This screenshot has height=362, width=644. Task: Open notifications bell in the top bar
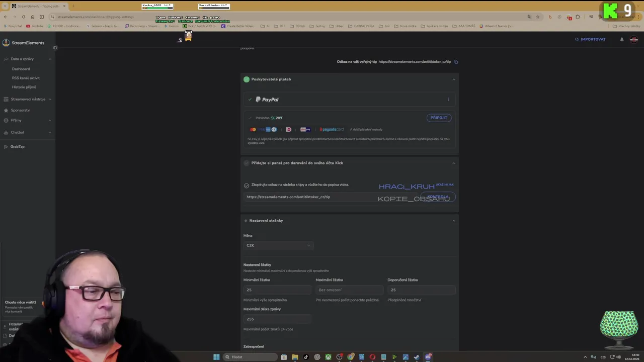tap(622, 39)
